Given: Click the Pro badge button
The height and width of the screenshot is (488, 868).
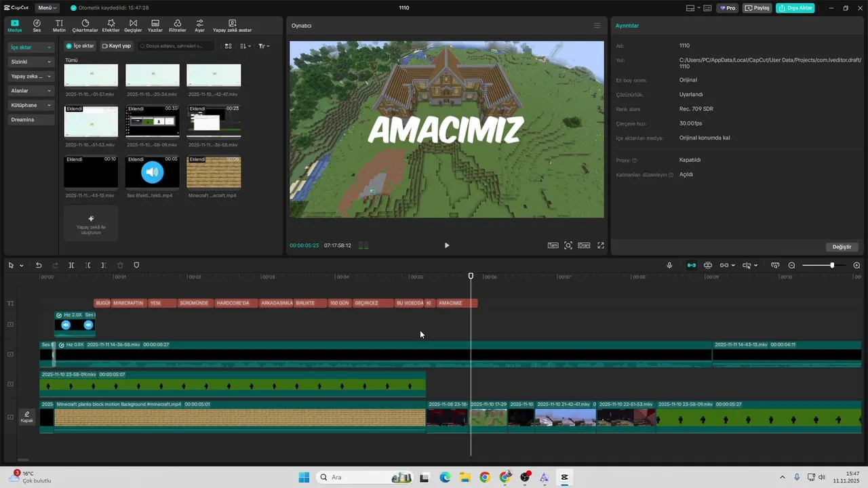Looking at the screenshot, I should click(x=728, y=8).
